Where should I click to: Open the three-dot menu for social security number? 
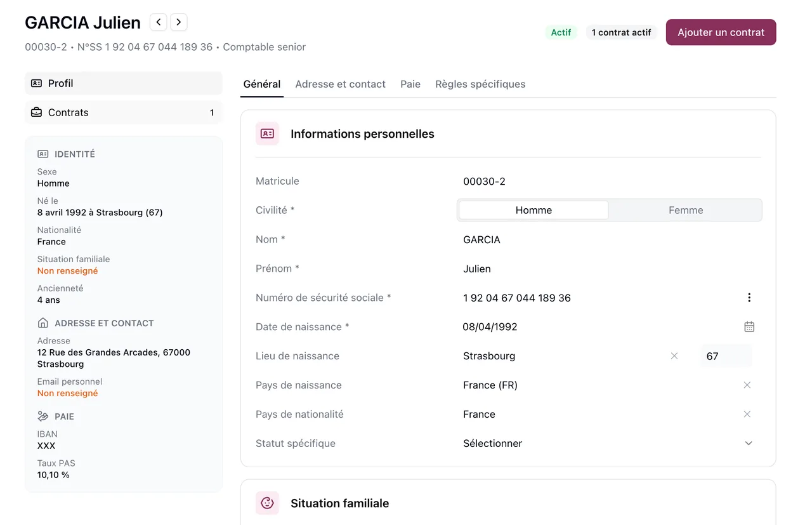(x=749, y=298)
